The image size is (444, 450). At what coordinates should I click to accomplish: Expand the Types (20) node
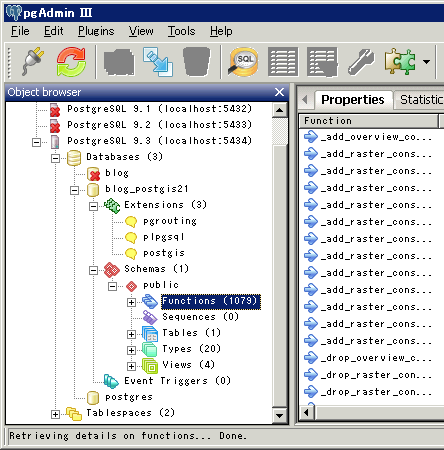131,350
